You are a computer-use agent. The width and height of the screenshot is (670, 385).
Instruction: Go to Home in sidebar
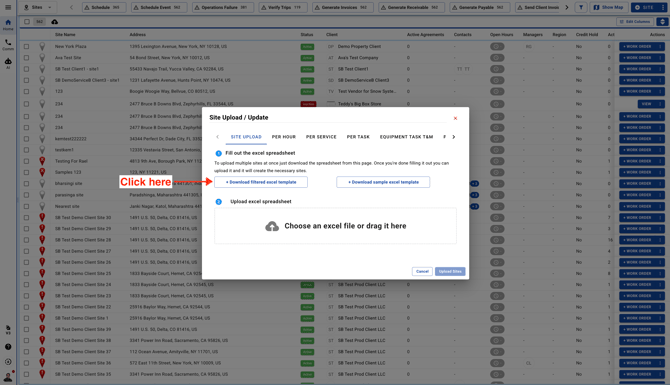[x=8, y=25]
